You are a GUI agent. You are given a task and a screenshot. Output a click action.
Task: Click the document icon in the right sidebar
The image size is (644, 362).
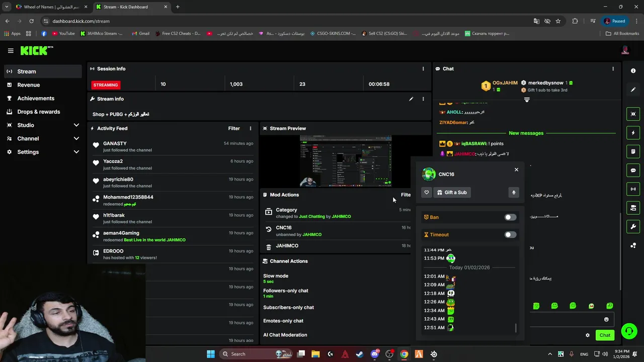[x=633, y=151]
